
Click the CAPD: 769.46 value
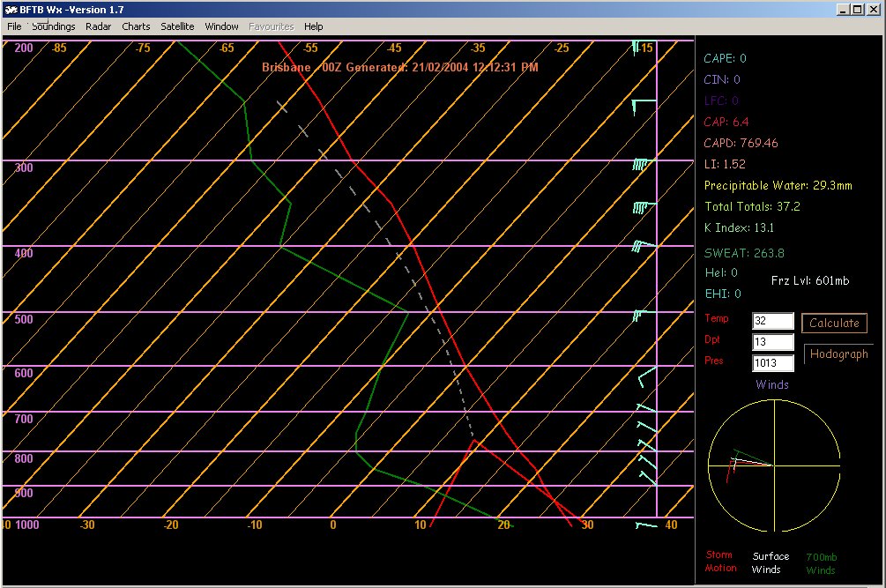point(741,143)
